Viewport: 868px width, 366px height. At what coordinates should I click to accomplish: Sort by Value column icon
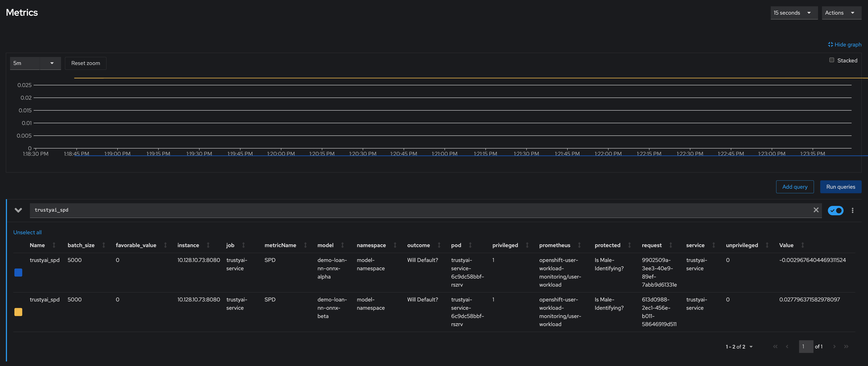[x=803, y=245]
